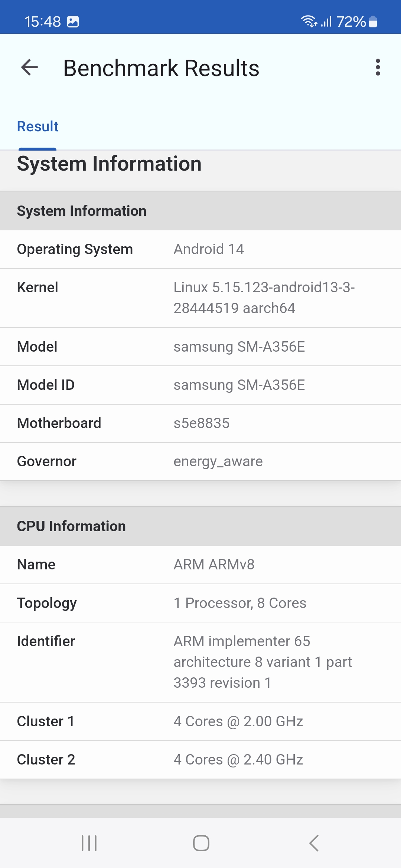
Task: Tap the Wi-Fi icon in status bar
Action: (309, 22)
